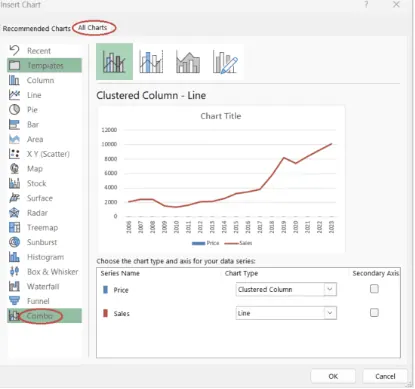The image size is (415, 389).
Task: Choose the Funnel chart icon
Action: (14, 301)
